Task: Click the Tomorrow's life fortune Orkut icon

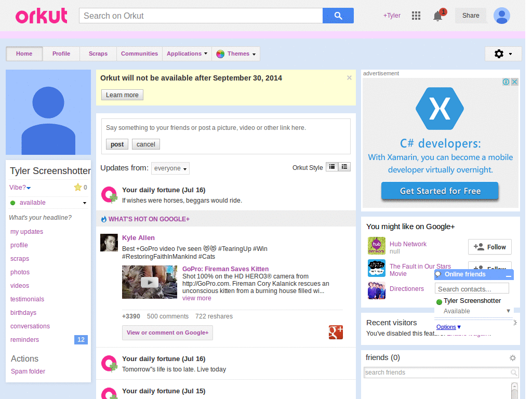Action: point(109,364)
